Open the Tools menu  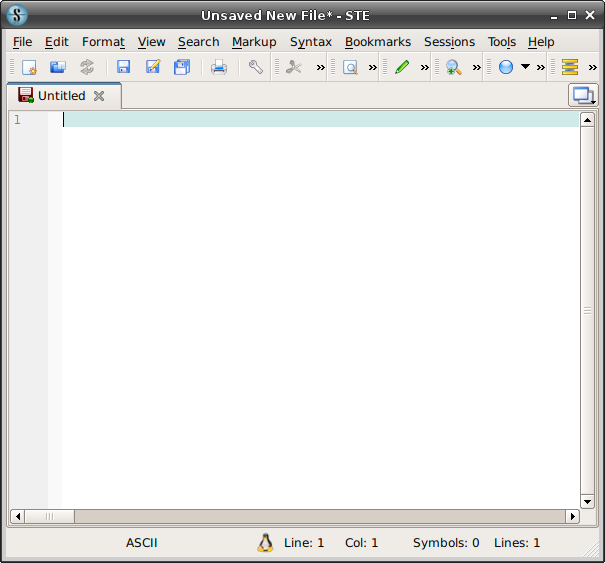(x=501, y=42)
